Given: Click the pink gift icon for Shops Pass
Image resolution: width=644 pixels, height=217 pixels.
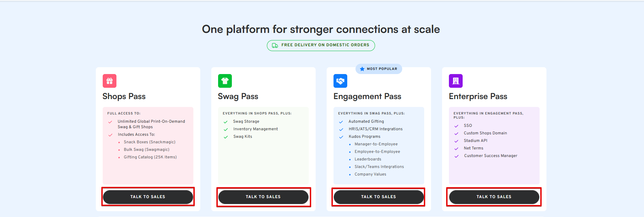Looking at the screenshot, I should [x=110, y=81].
